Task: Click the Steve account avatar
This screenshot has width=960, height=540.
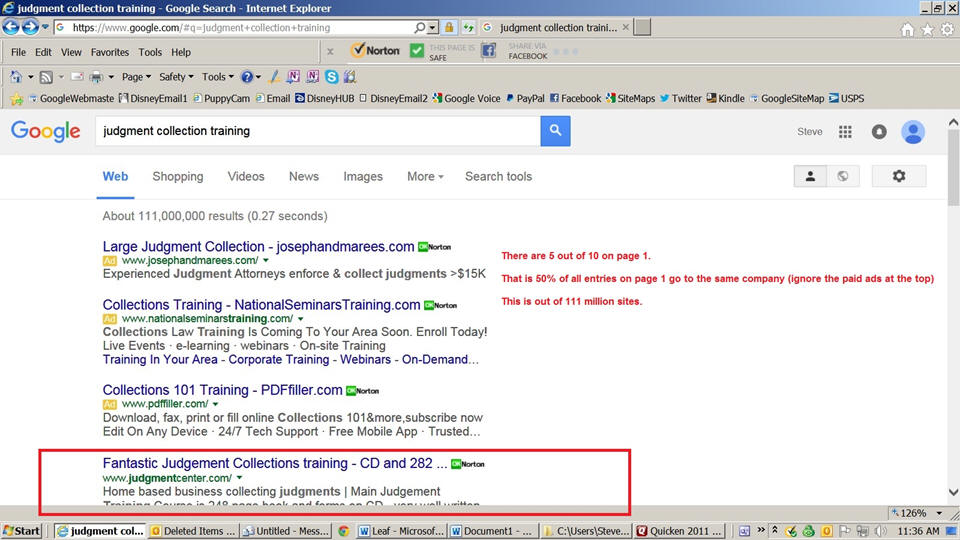Action: [912, 132]
